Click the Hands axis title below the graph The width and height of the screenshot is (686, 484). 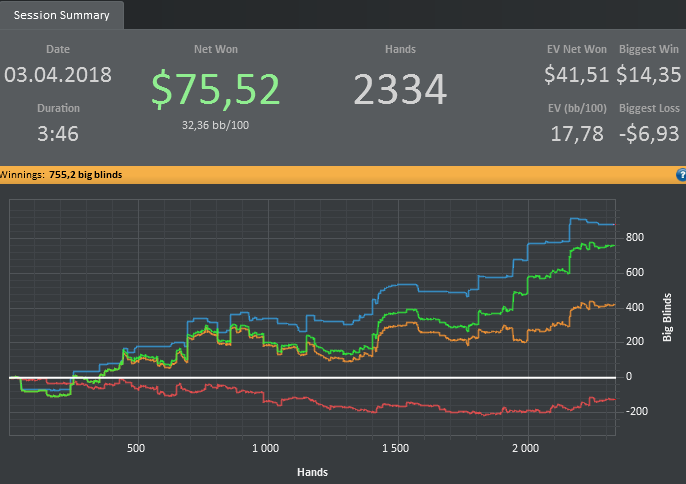[312, 472]
